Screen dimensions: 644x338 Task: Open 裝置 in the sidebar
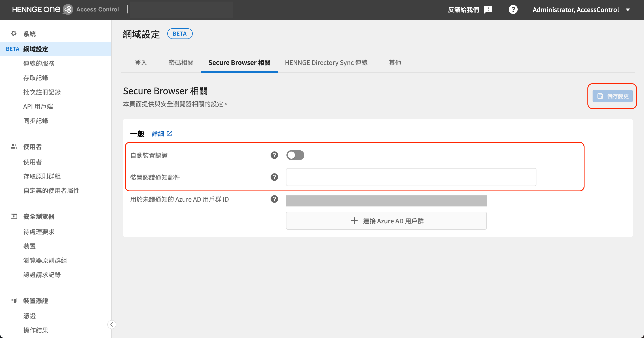pos(30,246)
